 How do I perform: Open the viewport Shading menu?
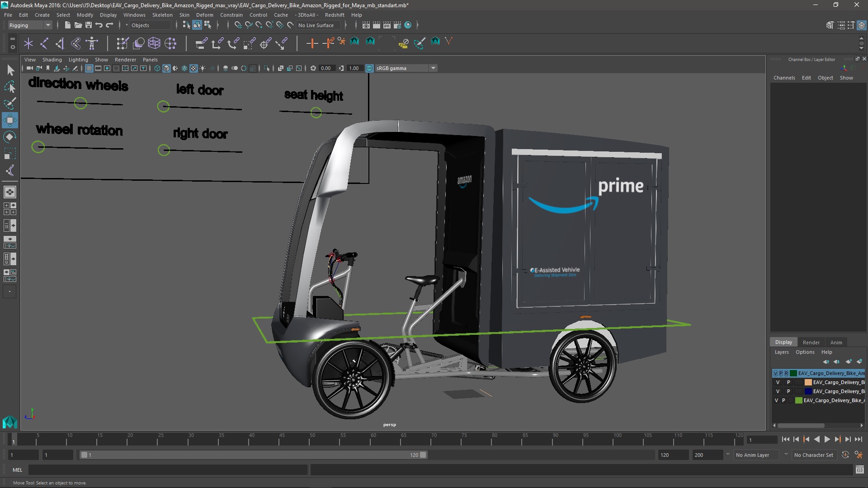point(52,60)
